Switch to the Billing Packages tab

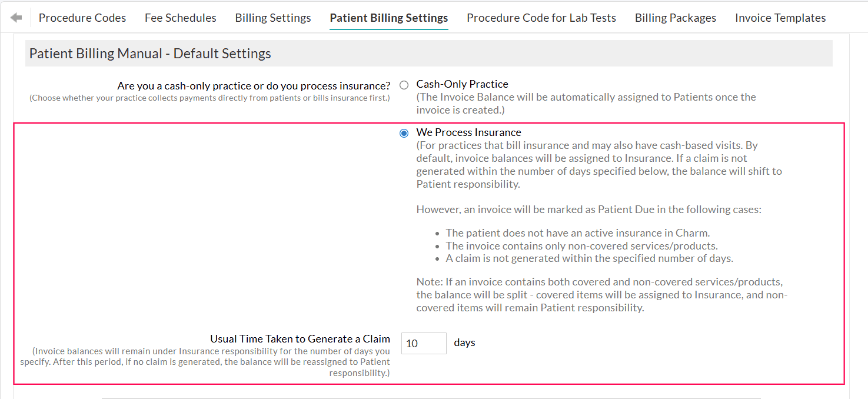tap(675, 18)
